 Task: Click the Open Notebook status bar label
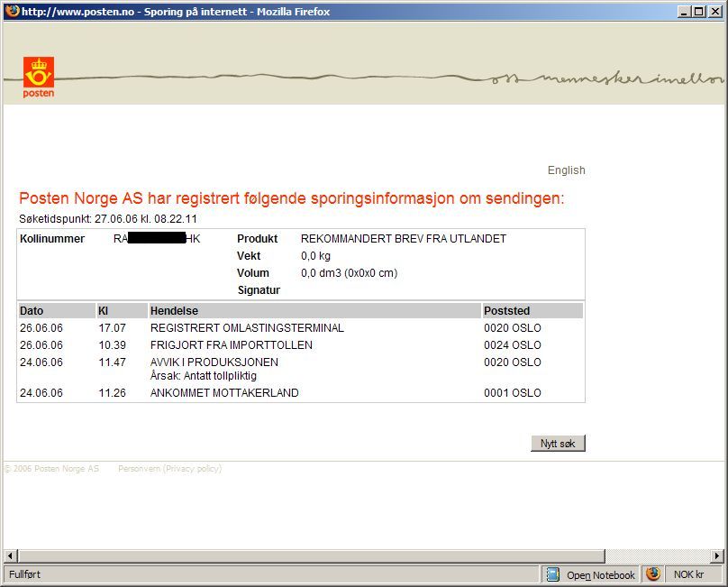coord(600,575)
